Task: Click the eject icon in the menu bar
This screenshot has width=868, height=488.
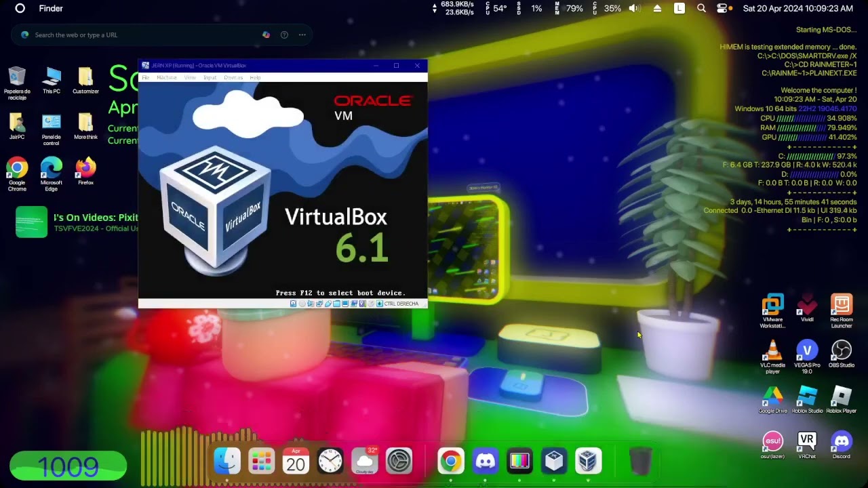Action: pyautogui.click(x=657, y=9)
